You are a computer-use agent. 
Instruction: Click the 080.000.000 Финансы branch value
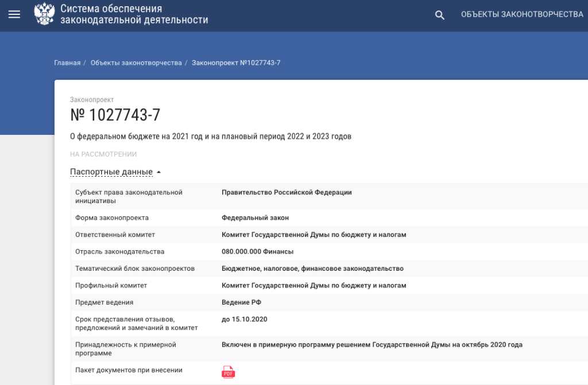[x=257, y=252]
